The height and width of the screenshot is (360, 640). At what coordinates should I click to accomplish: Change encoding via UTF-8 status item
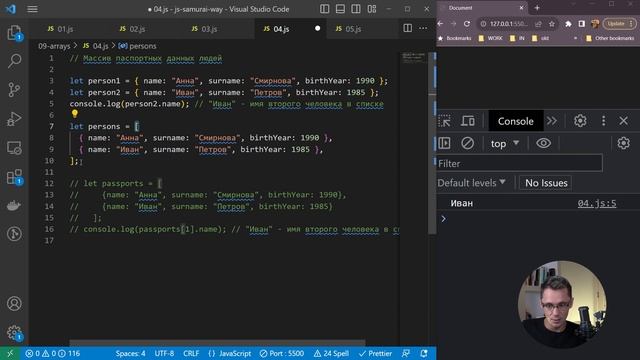[x=164, y=353]
